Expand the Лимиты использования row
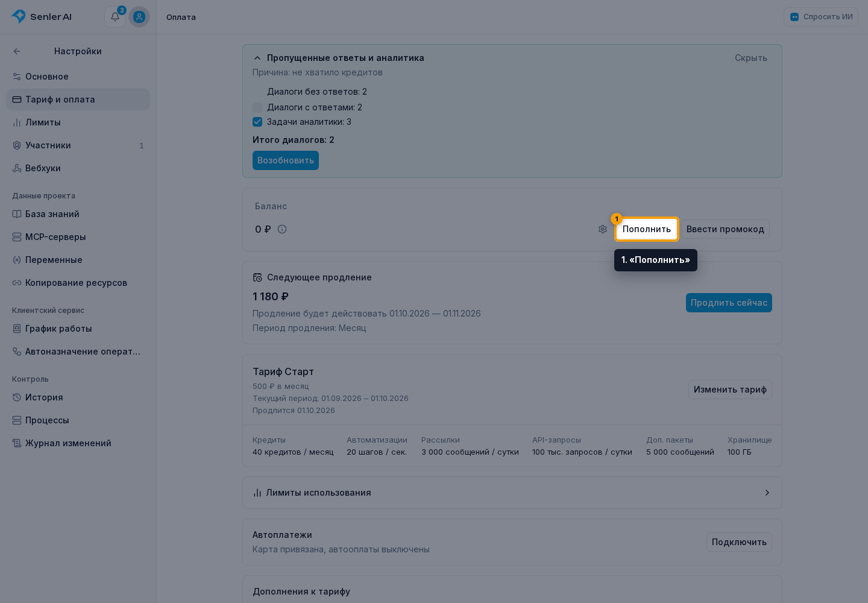The height and width of the screenshot is (603, 868). point(512,493)
